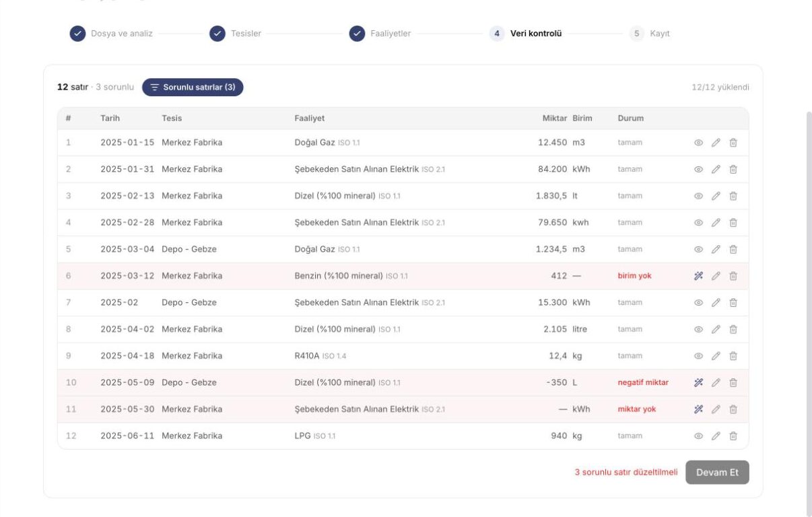This screenshot has height=517, width=812.
Task: Preview row 1 Doğal Gaz with eye icon
Action: point(698,143)
